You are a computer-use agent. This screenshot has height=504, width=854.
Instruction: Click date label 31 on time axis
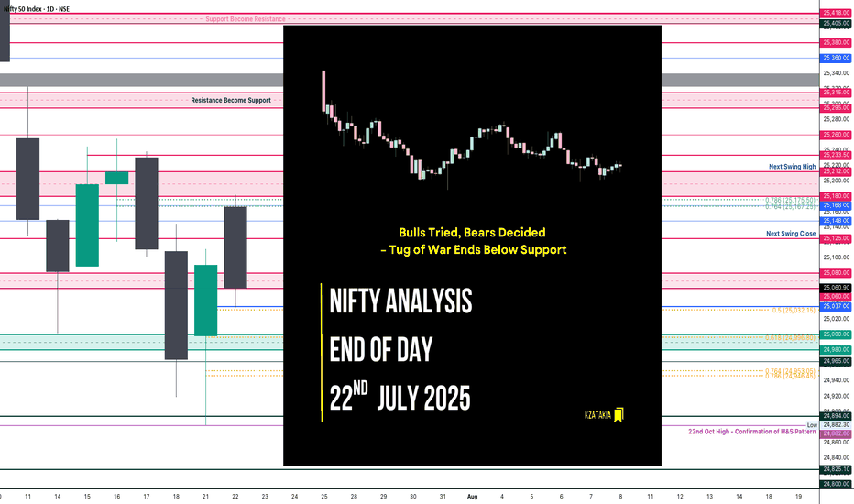click(x=443, y=497)
